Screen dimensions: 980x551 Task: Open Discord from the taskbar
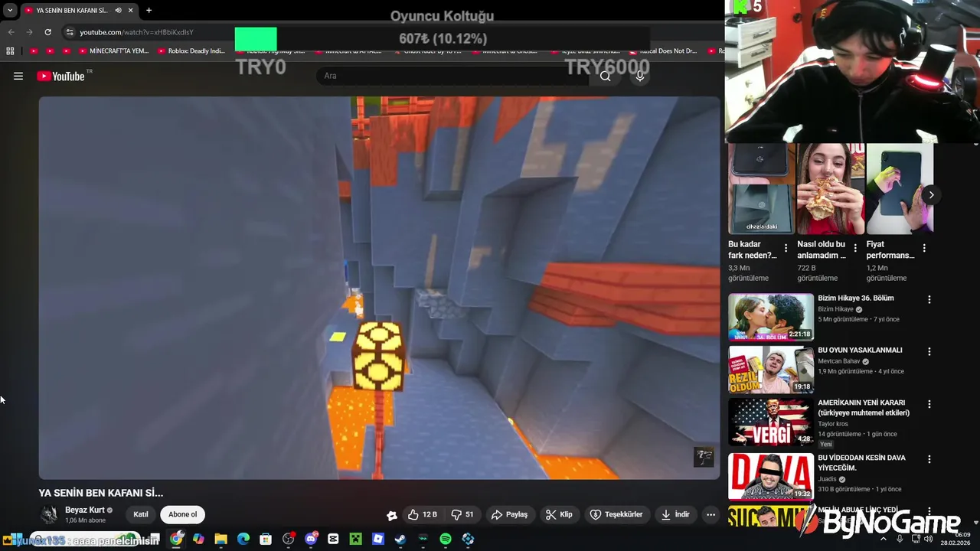coord(311,539)
